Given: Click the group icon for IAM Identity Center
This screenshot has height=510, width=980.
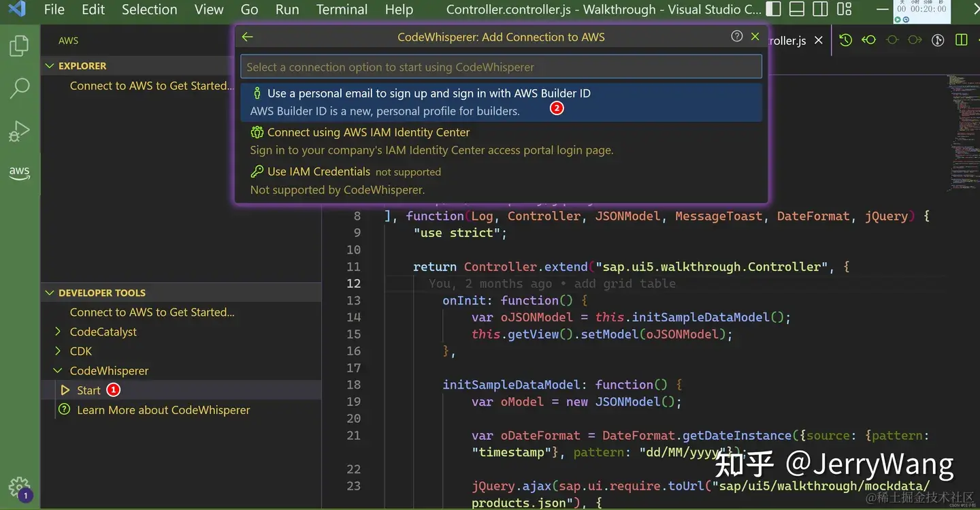Looking at the screenshot, I should [257, 132].
